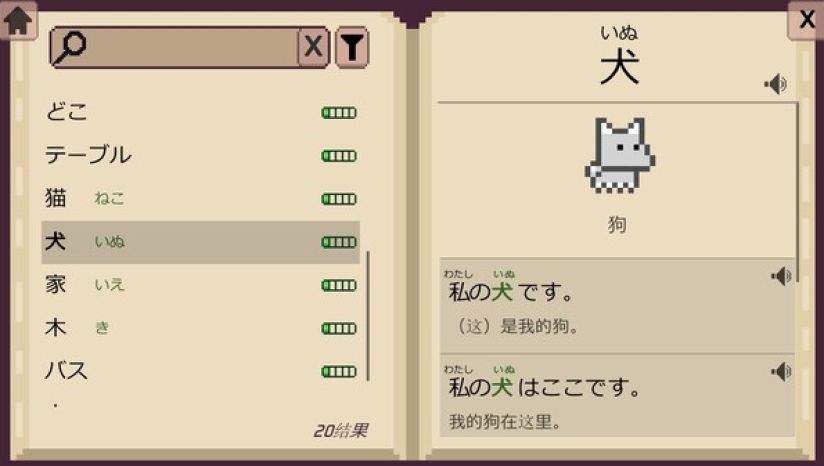824x466 pixels.
Task: Go to the home screen via house icon
Action: [x=18, y=20]
